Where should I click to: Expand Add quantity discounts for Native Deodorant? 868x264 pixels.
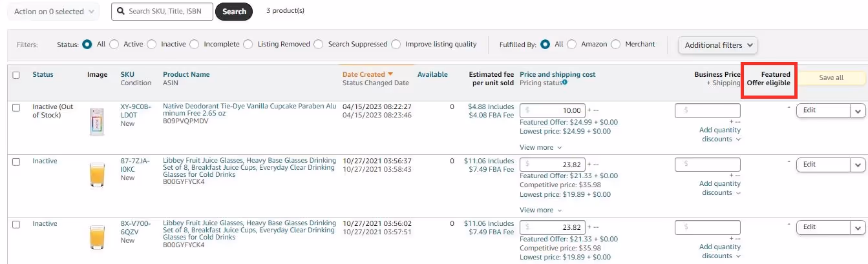click(x=720, y=134)
